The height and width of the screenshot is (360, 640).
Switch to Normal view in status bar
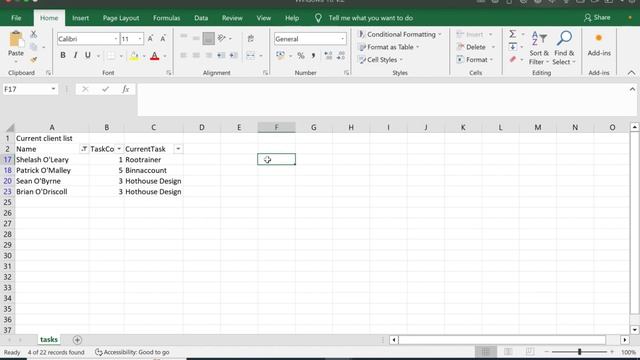click(486, 352)
